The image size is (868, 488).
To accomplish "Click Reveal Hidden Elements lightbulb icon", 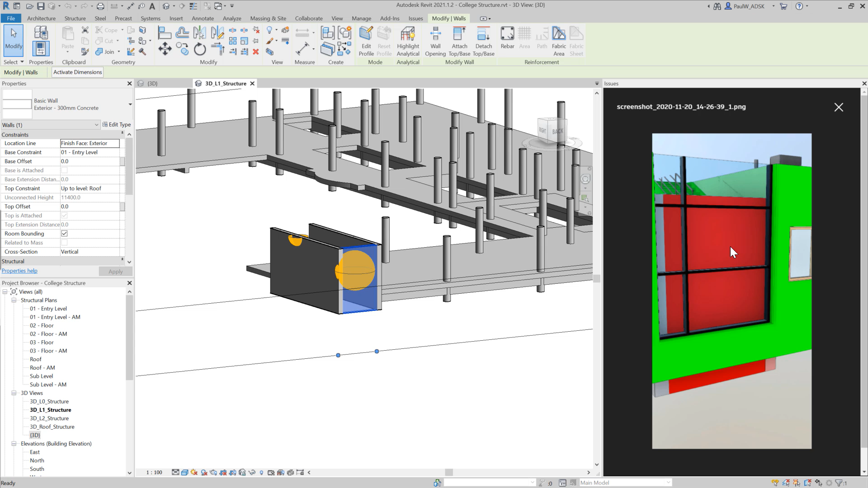I will [261, 473].
